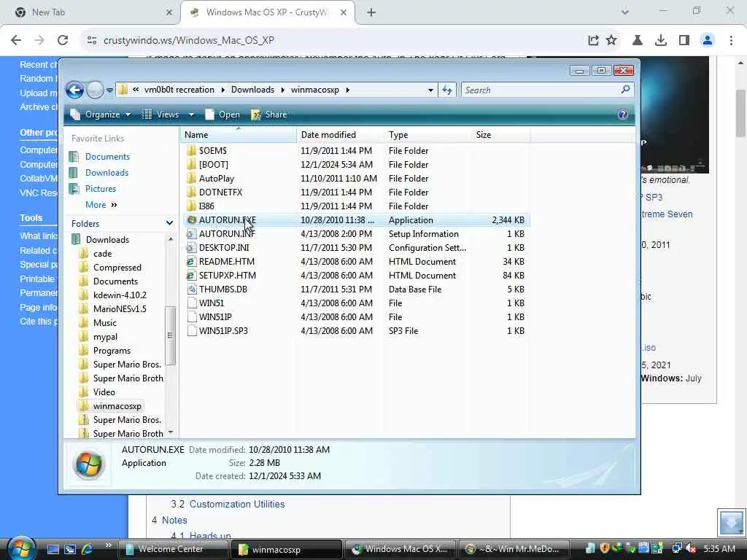
Task: Select THUMBS.DB file icon
Action: [x=192, y=289]
